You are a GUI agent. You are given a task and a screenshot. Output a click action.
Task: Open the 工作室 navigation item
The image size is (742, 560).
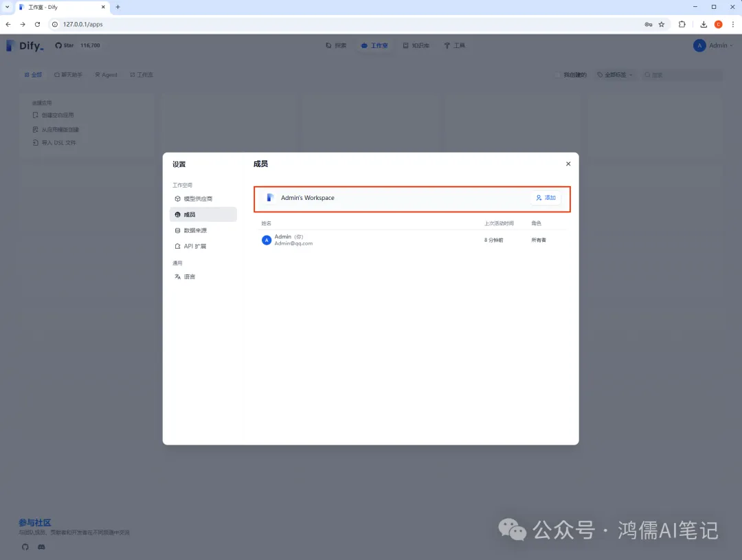point(375,45)
